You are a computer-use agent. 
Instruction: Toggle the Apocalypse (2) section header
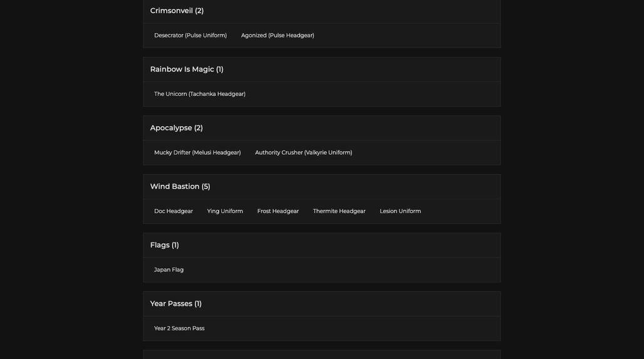(321, 128)
